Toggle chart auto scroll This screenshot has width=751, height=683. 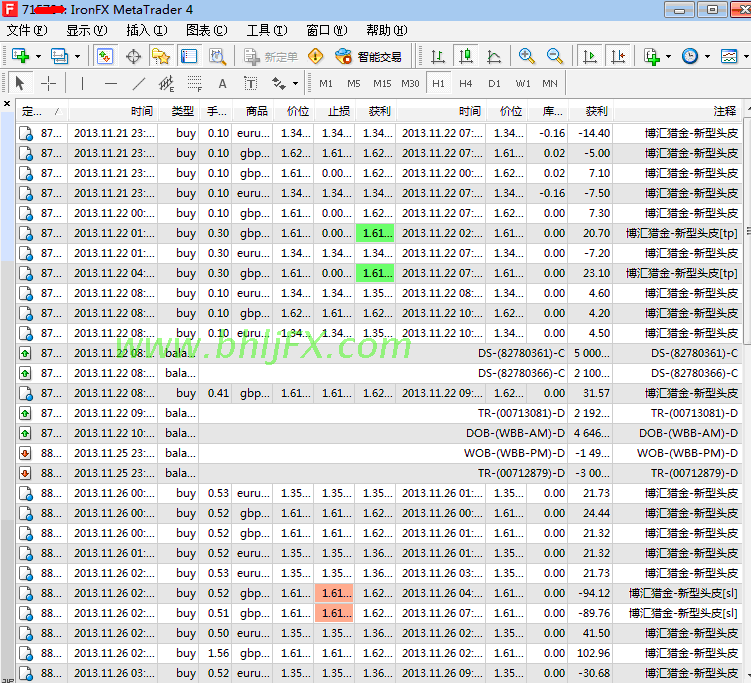(x=590, y=57)
